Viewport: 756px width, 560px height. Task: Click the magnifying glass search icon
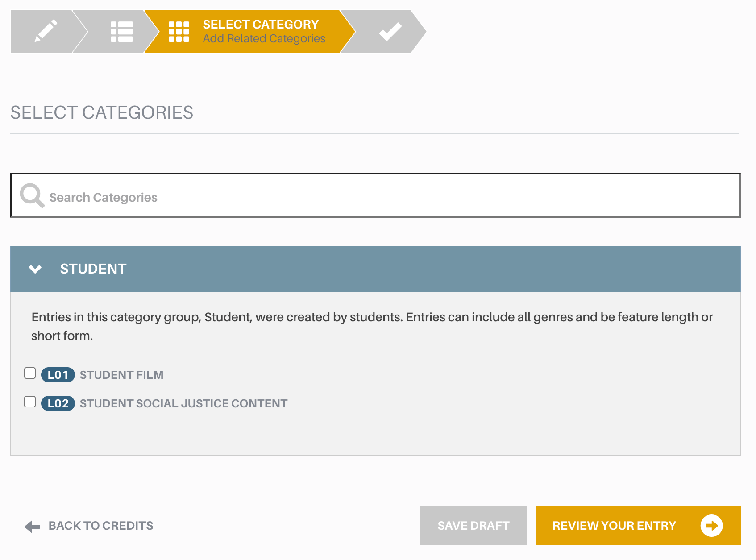click(x=32, y=195)
